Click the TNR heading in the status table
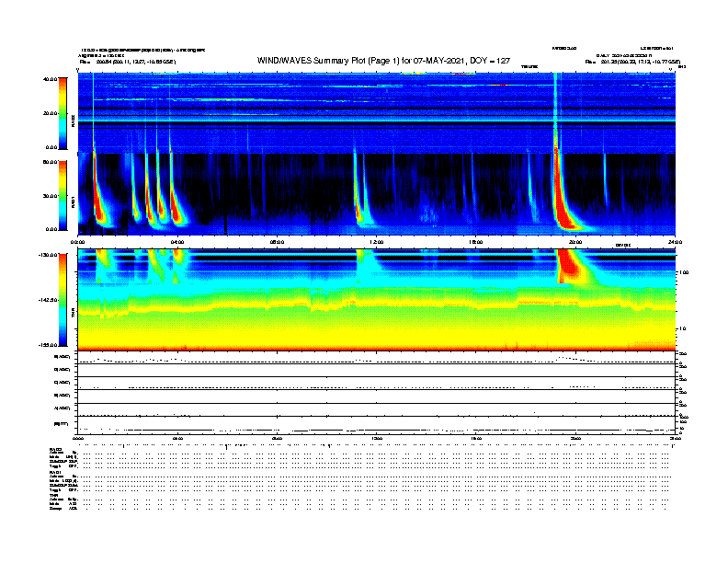Image resolution: width=728 pixels, height=563 pixels. tap(53, 495)
